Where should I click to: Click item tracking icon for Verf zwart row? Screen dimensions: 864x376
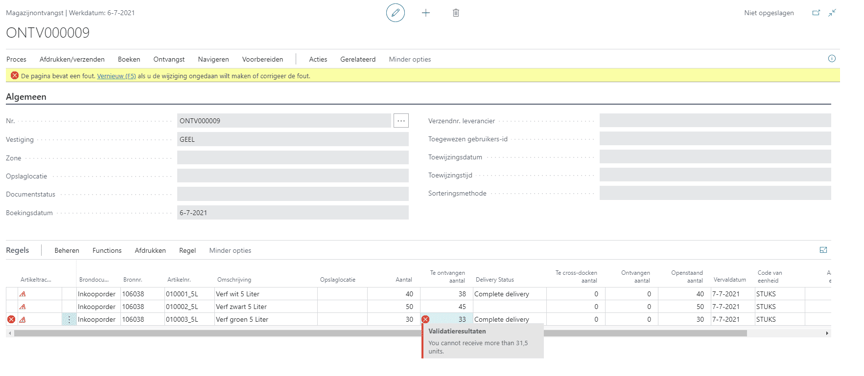tap(23, 307)
